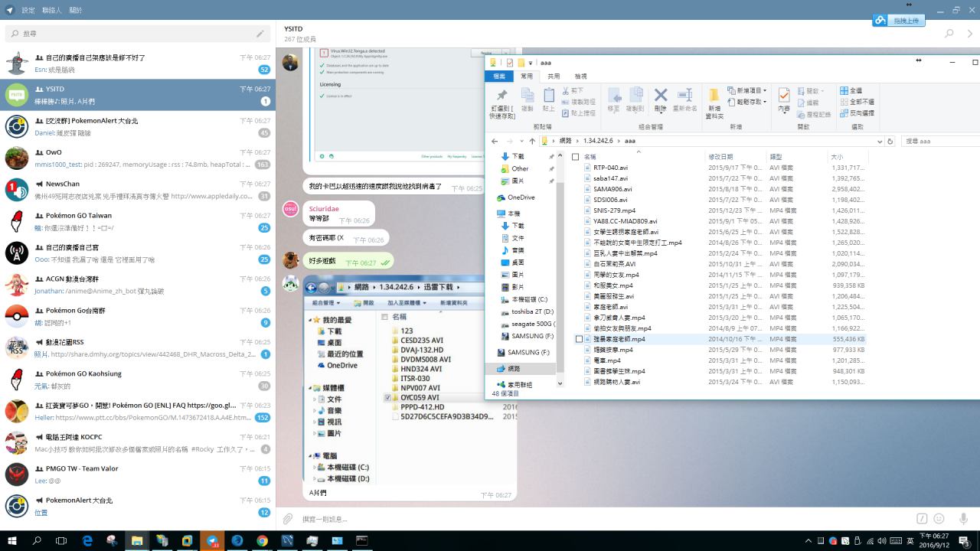
Task: Click the Delete (刪除) icon in Explorer ribbon
Action: [661, 99]
